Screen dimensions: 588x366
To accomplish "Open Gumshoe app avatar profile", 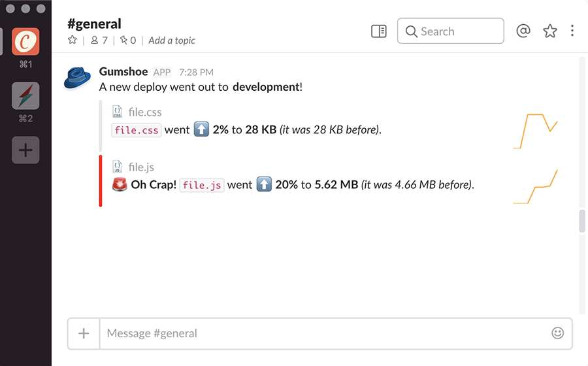I will pos(77,78).
